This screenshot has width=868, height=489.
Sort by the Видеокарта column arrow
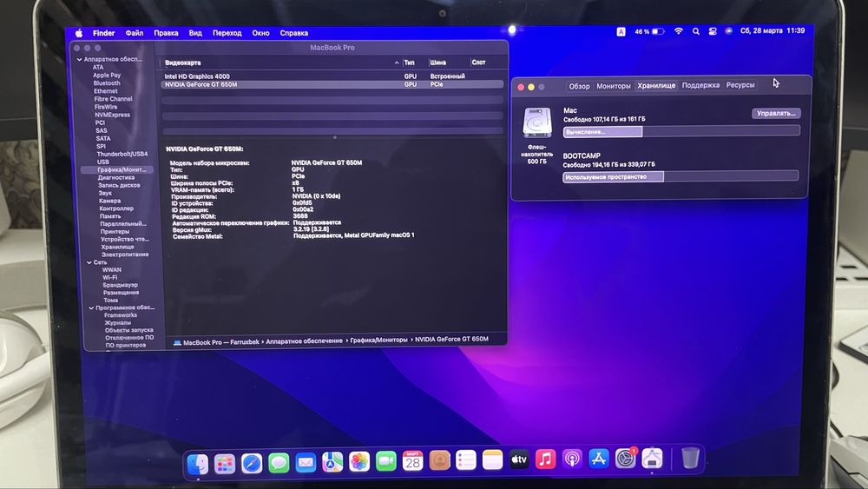[397, 63]
